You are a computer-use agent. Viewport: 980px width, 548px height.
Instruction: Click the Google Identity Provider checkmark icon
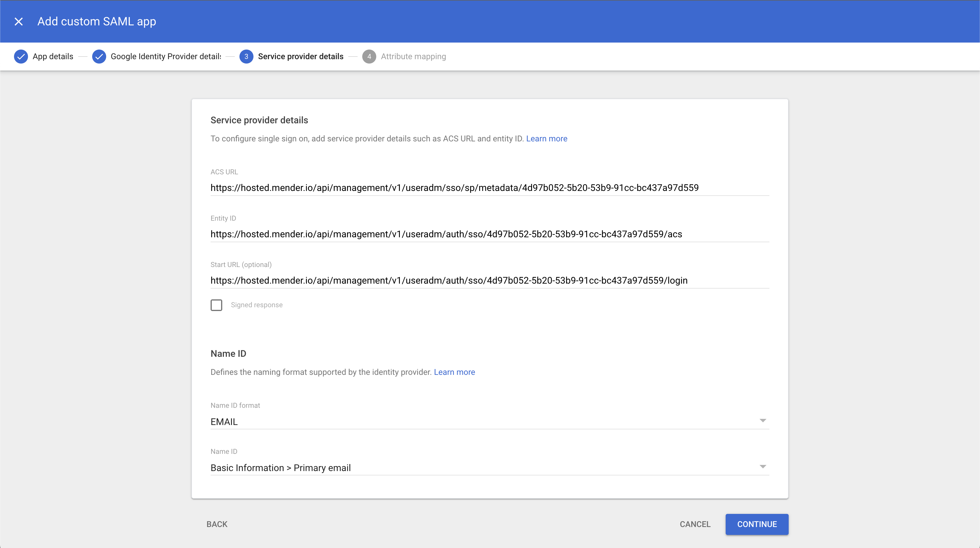99,57
